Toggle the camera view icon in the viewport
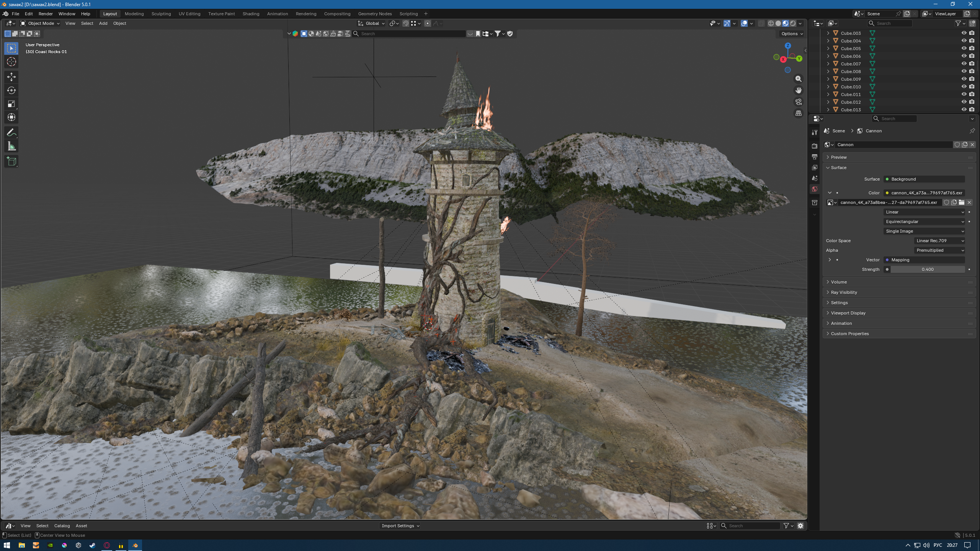980x551 pixels. pyautogui.click(x=798, y=102)
